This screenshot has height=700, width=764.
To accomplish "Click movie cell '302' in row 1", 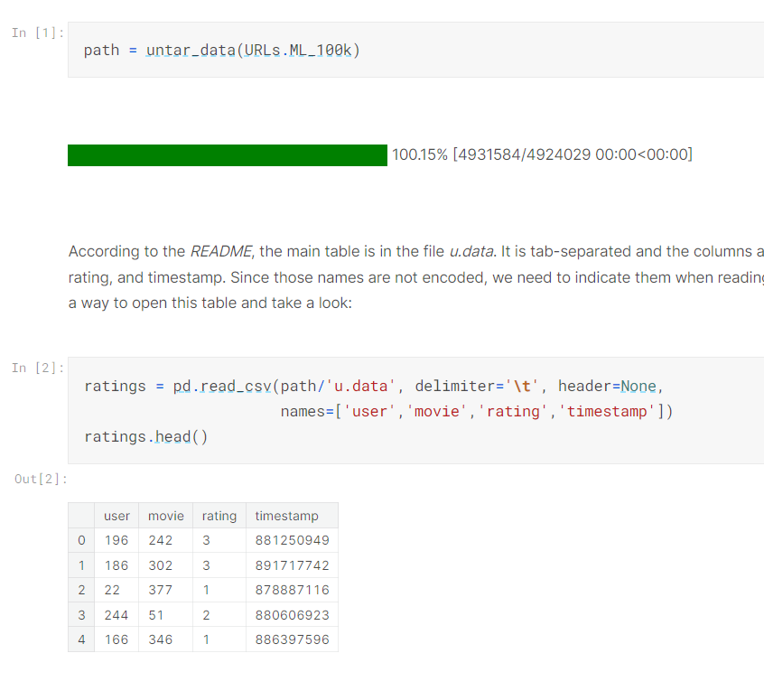I will point(165,565).
